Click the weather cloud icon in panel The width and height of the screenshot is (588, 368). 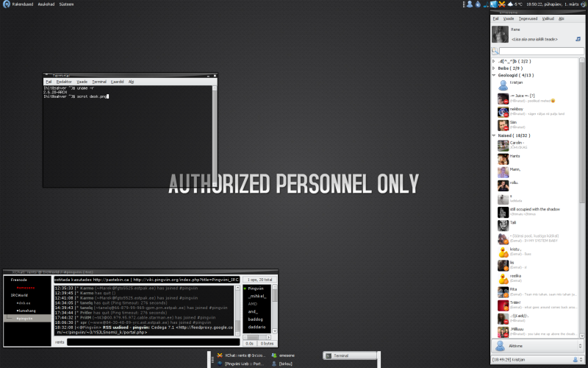[x=510, y=4]
